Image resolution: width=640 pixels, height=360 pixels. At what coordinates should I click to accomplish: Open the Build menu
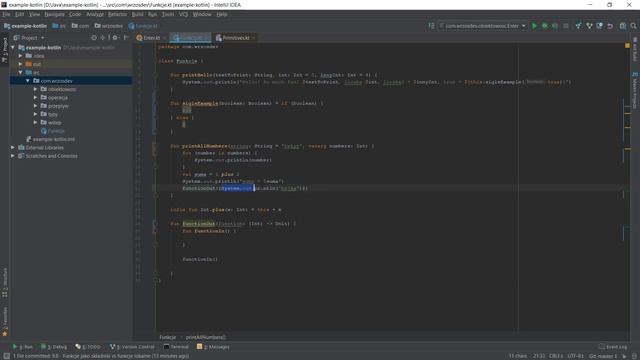coord(138,14)
